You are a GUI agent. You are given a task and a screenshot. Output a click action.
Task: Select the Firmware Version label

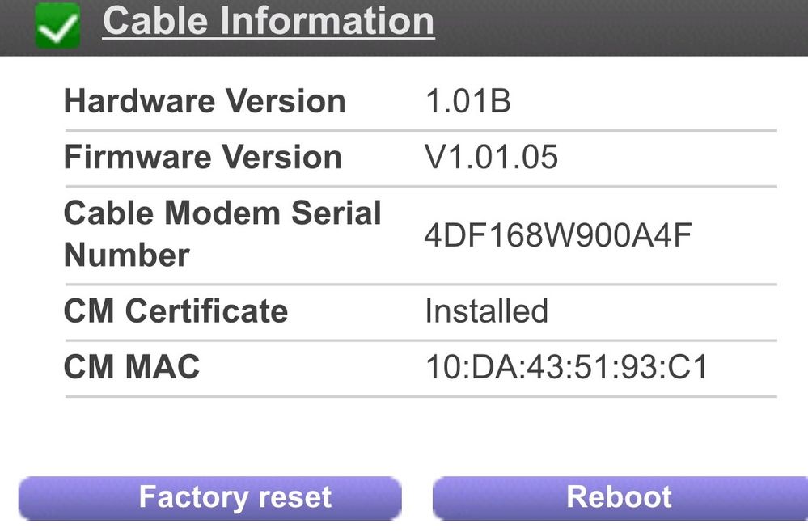pos(203,157)
